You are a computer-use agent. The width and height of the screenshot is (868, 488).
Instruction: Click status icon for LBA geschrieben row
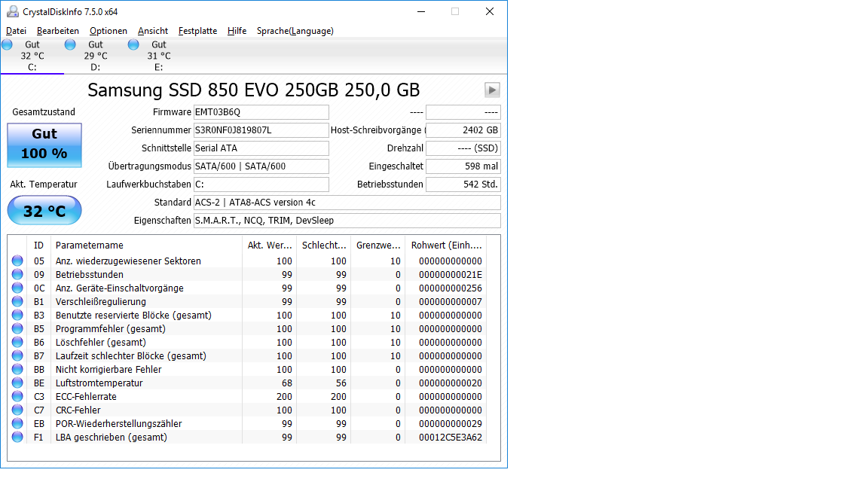click(x=18, y=437)
